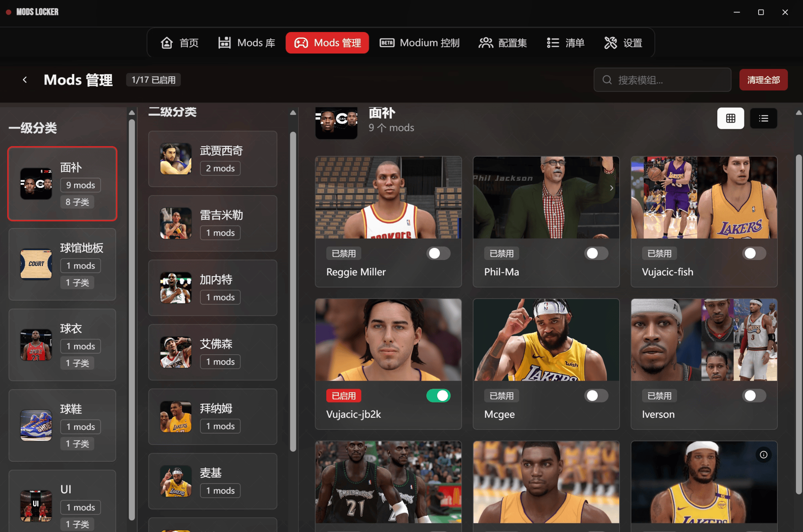Click the 清理全部 button

[763, 80]
